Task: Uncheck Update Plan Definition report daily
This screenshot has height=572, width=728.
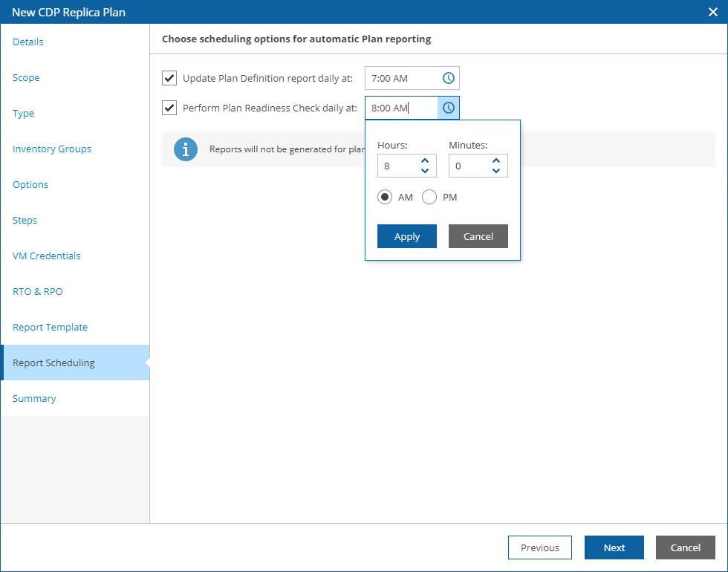Action: [169, 78]
